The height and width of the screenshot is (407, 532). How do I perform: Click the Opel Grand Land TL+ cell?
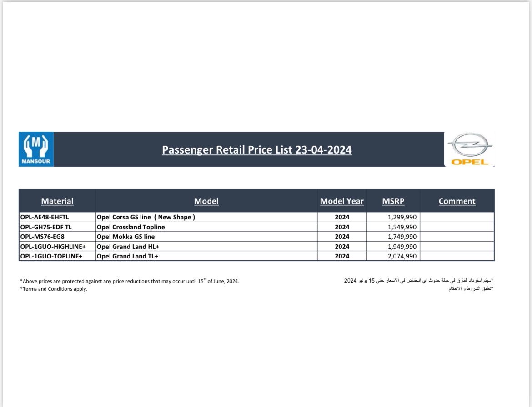pyautogui.click(x=127, y=256)
